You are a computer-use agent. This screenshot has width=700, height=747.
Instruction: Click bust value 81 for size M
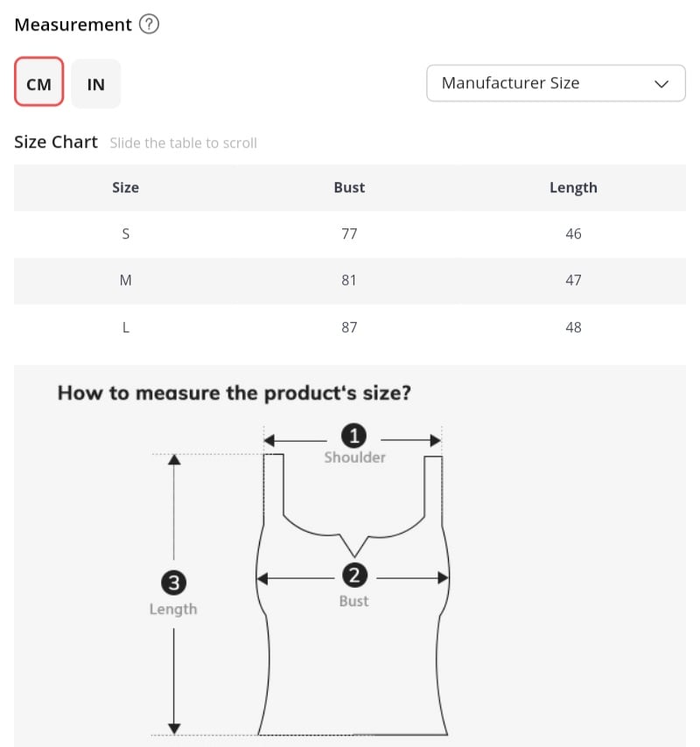click(349, 281)
